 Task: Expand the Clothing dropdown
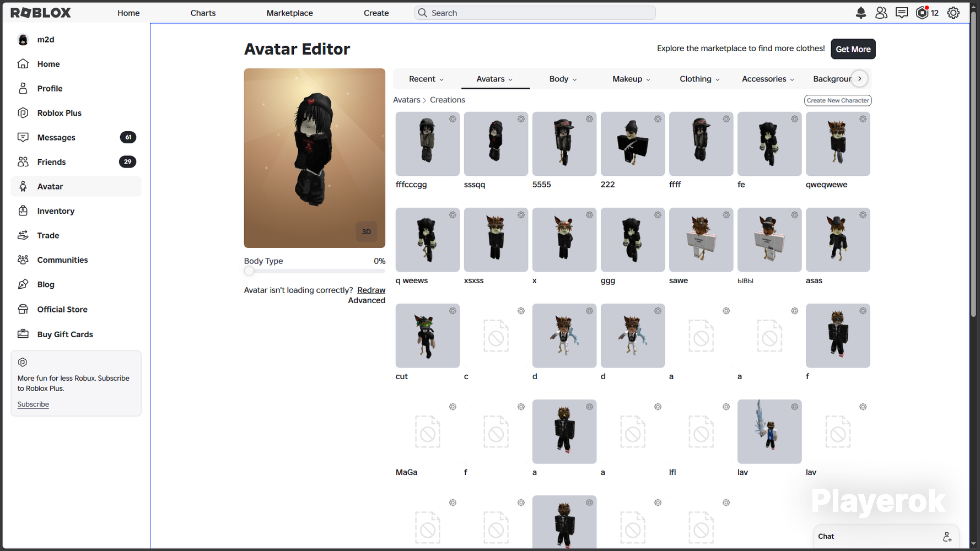(x=699, y=79)
